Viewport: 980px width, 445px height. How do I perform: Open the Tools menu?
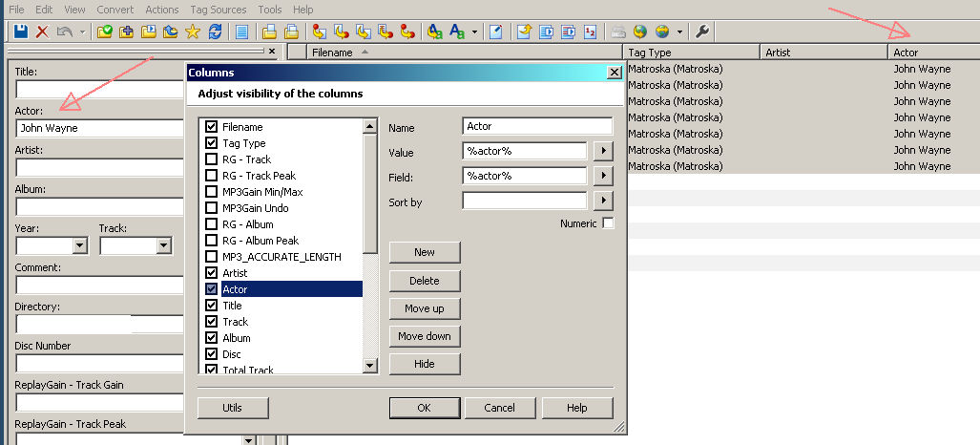[270, 10]
